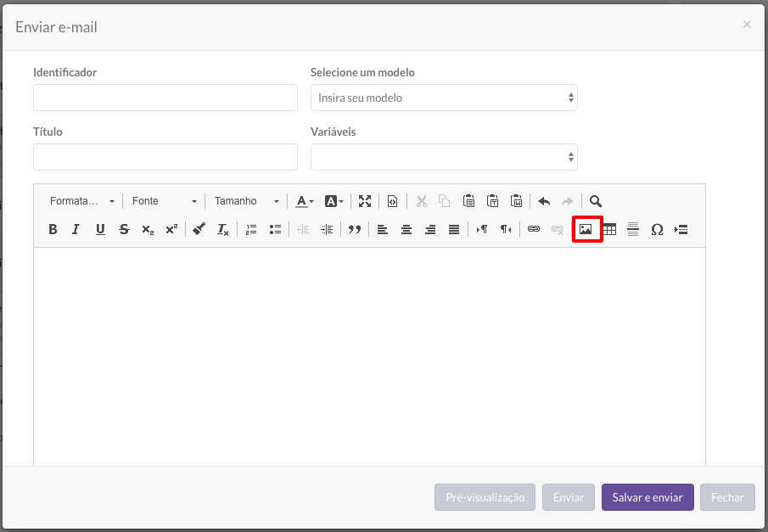
Task: Open the Selecione um modelo dropdown
Action: tap(444, 98)
